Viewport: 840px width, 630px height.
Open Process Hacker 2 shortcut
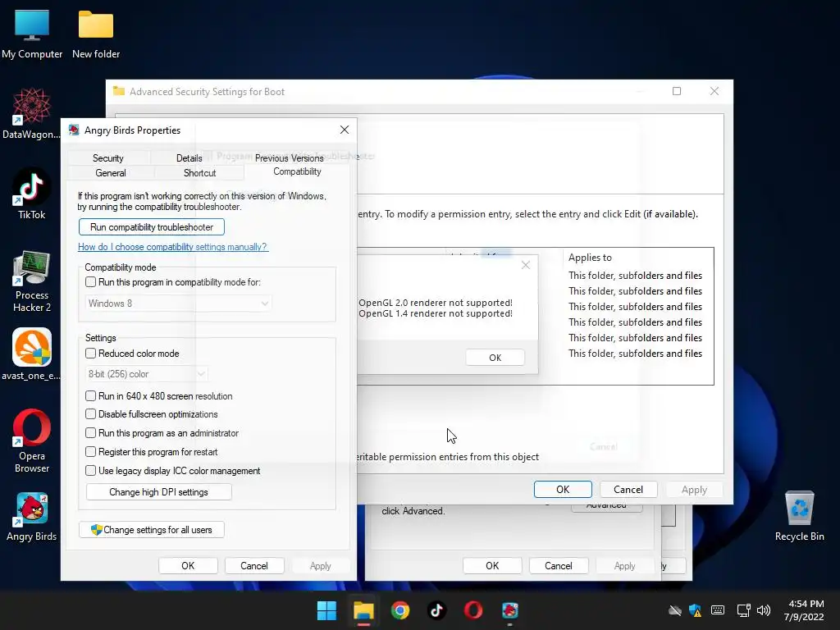coord(32,281)
